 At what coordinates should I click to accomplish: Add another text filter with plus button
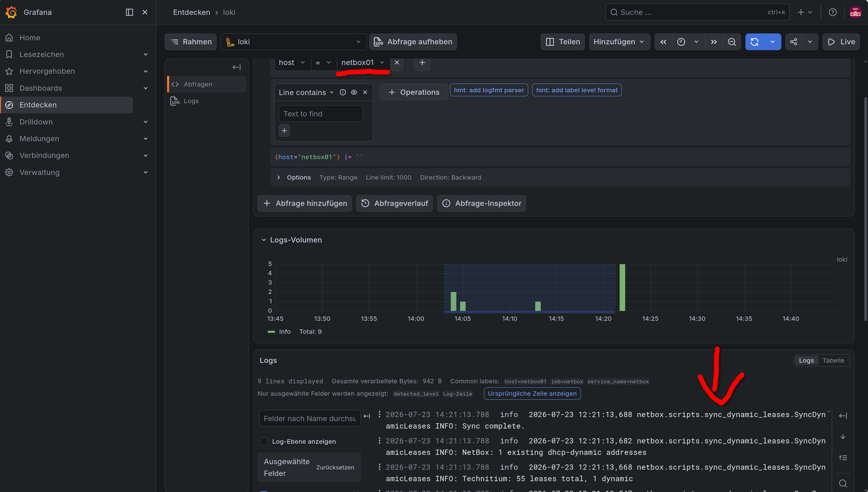284,130
